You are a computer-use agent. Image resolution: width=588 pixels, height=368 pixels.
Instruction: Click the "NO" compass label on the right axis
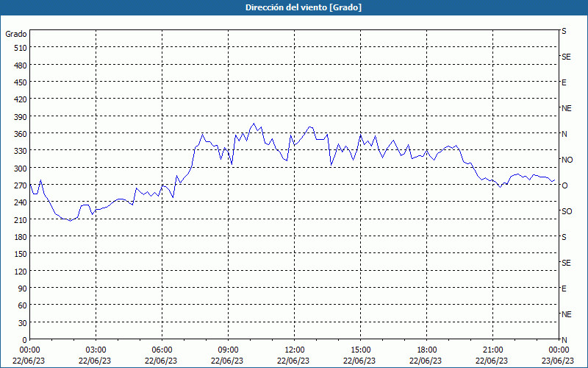coord(567,160)
